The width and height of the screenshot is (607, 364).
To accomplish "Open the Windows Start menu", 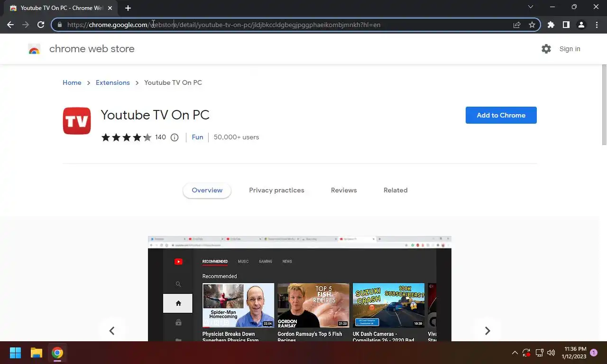I will 15,353.
